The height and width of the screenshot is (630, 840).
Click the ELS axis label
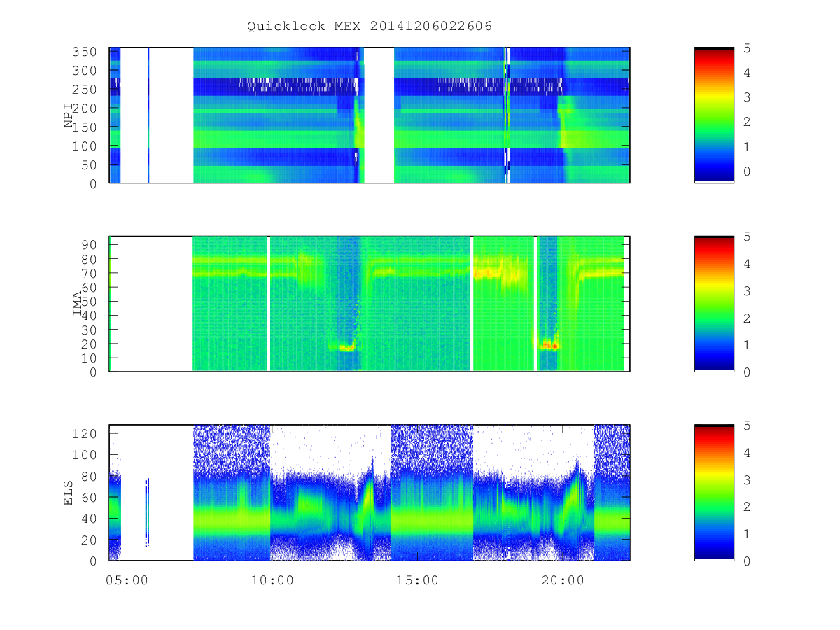point(69,493)
